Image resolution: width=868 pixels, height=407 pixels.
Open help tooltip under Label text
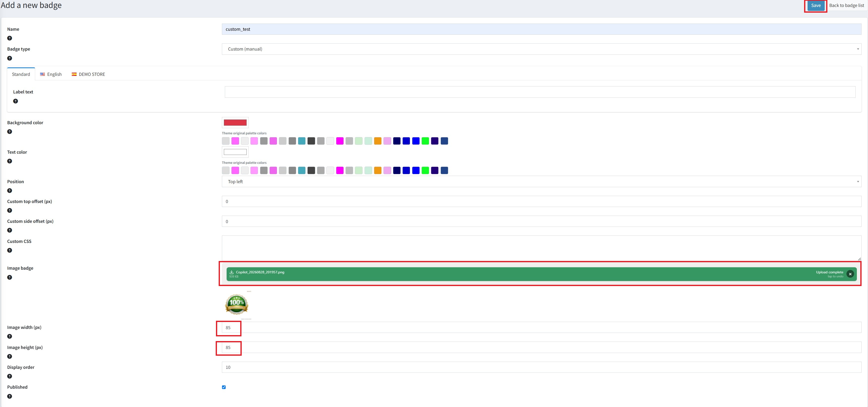[x=16, y=101]
